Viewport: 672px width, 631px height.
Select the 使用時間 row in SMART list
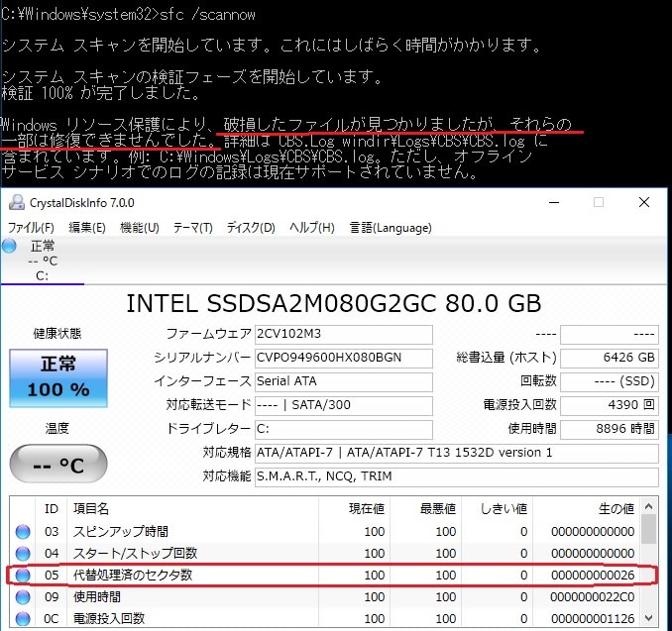coord(325,596)
